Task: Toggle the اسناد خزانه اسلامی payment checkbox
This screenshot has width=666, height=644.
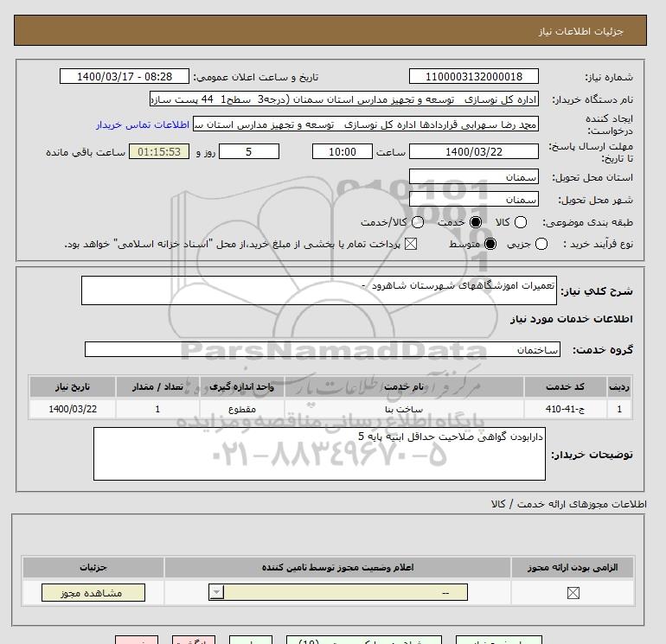Action: pos(410,244)
